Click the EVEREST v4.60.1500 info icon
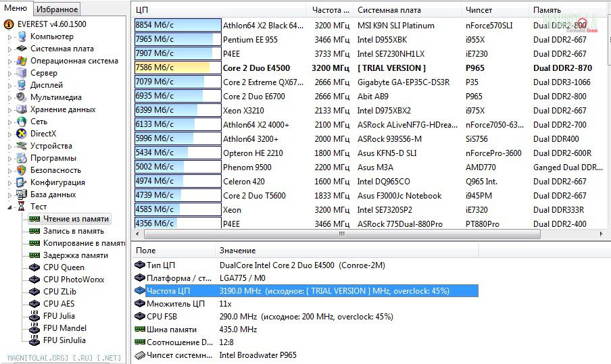 click(9, 24)
